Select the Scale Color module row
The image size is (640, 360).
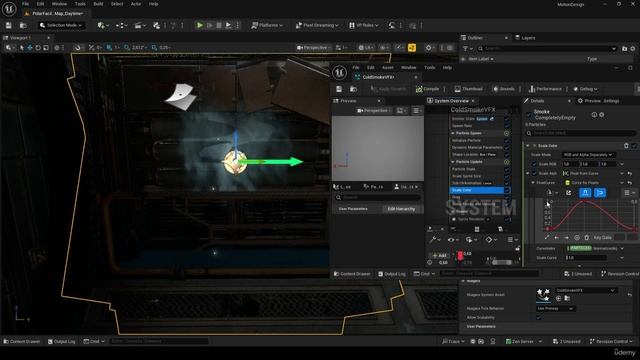pyautogui.click(x=476, y=190)
